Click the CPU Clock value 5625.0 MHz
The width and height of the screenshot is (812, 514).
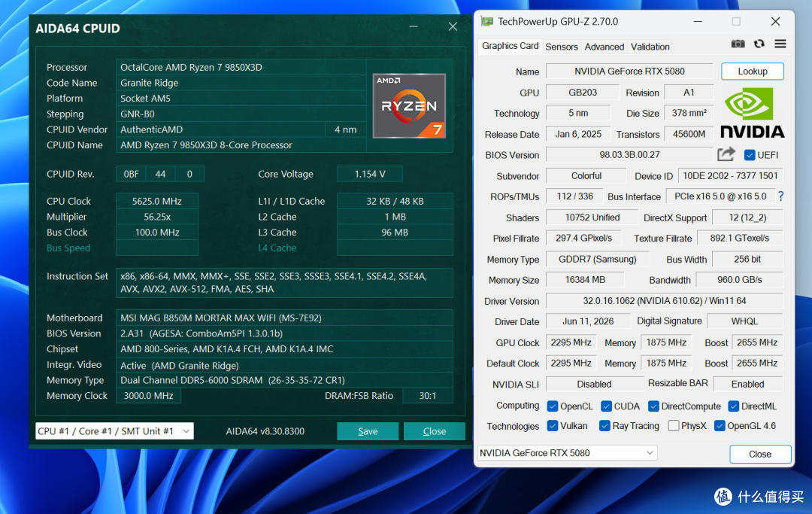157,201
